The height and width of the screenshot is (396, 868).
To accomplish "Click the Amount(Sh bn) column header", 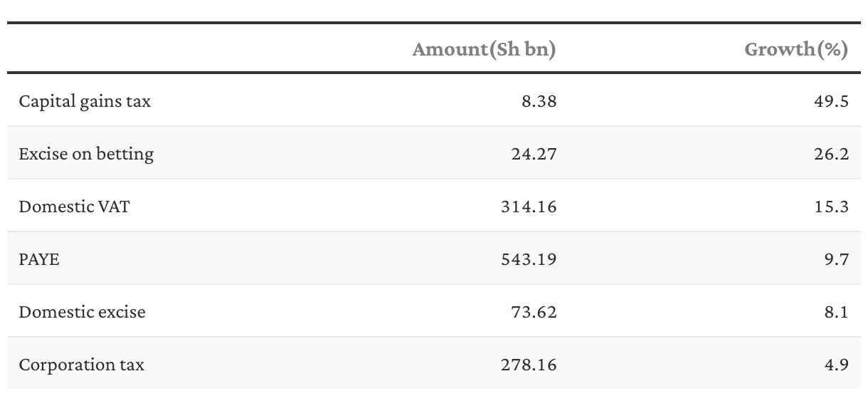I will click(x=485, y=49).
